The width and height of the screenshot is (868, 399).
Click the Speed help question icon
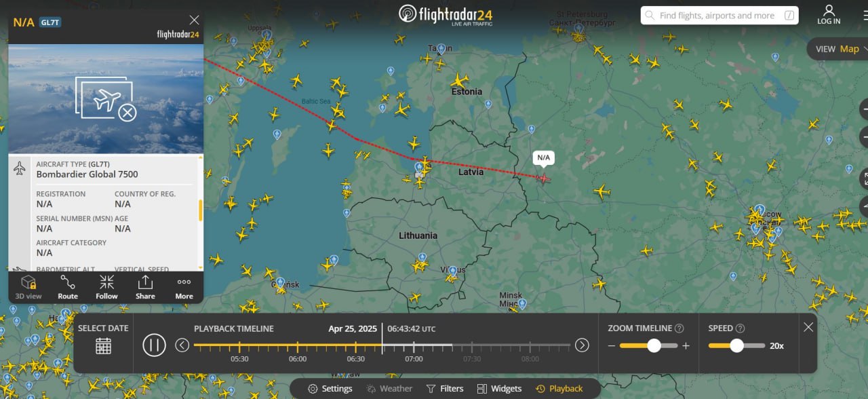741,328
